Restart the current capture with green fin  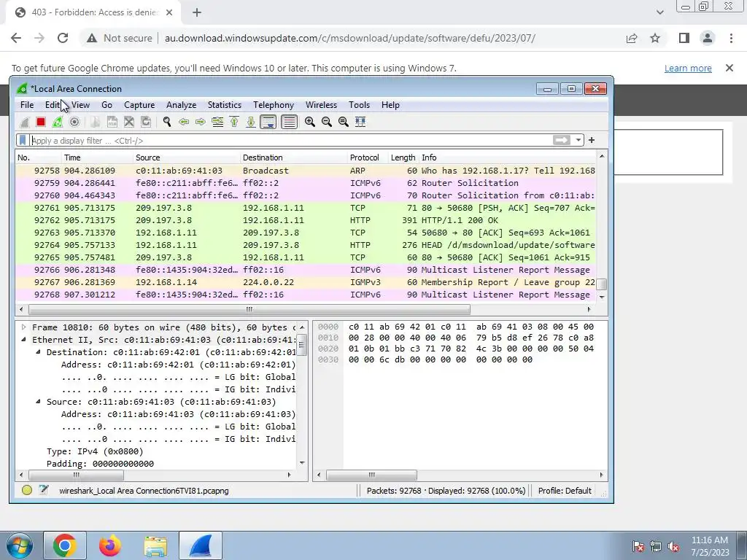58,122
